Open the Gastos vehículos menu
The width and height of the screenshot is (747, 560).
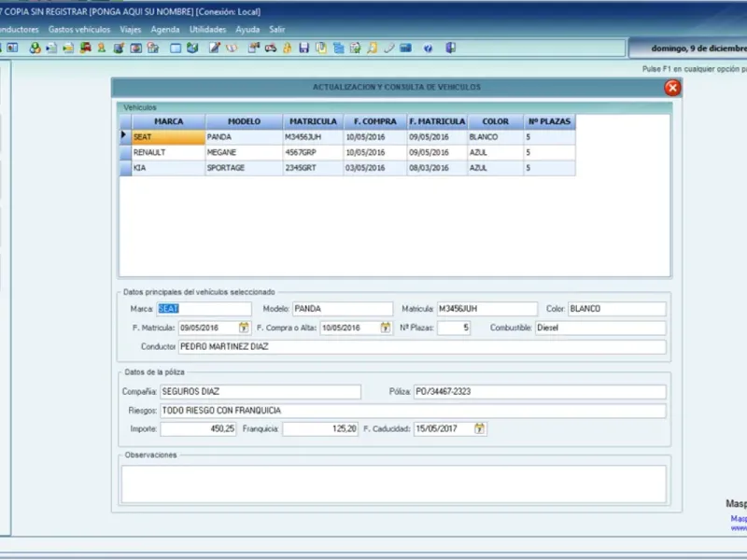tap(79, 29)
